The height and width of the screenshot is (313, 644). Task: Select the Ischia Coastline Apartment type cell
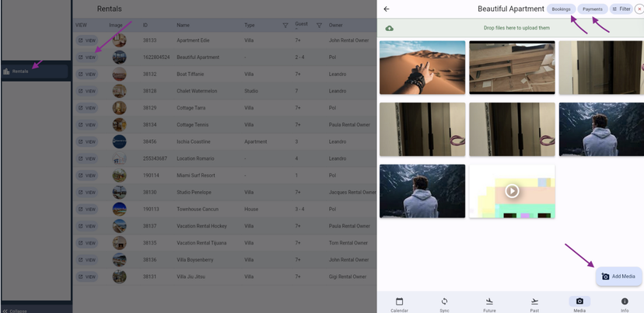click(x=255, y=141)
